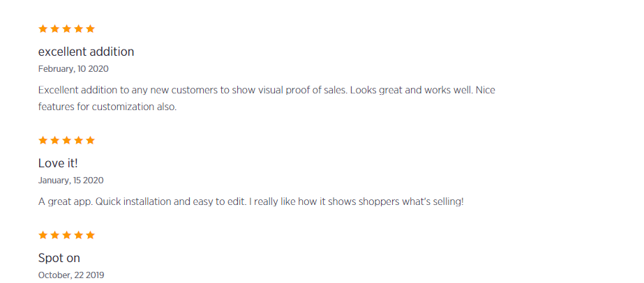Viewport: 644px width, 283px height.
Task: Click first star of 'excellent addition' review
Action: 43,29
